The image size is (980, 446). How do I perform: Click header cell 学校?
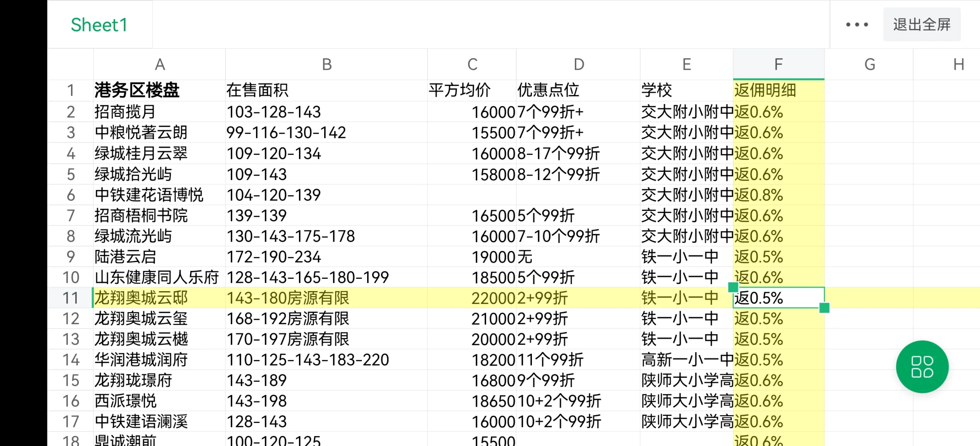pos(686,90)
